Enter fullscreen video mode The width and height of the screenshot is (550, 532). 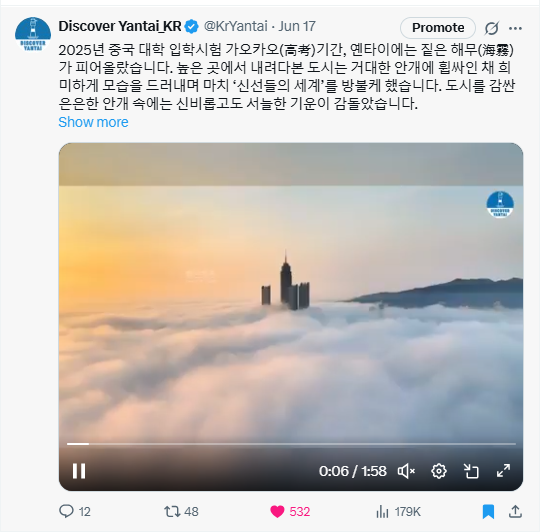[x=503, y=471]
